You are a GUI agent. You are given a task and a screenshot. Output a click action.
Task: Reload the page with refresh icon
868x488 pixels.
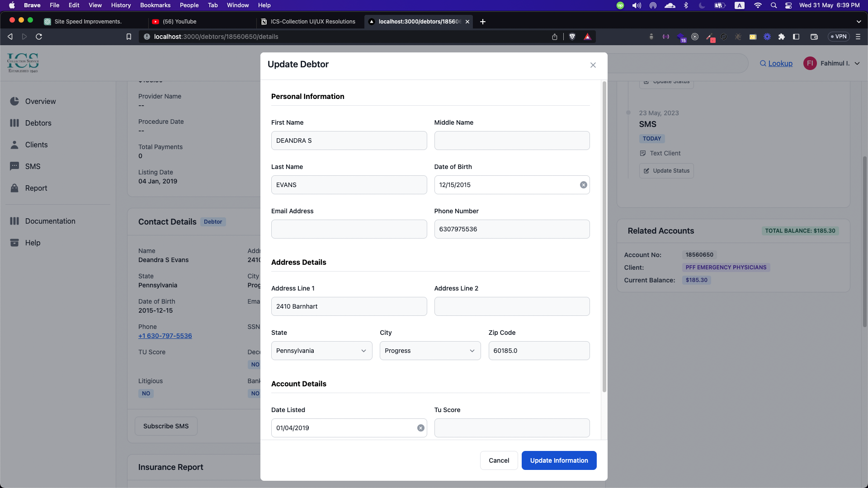(39, 37)
